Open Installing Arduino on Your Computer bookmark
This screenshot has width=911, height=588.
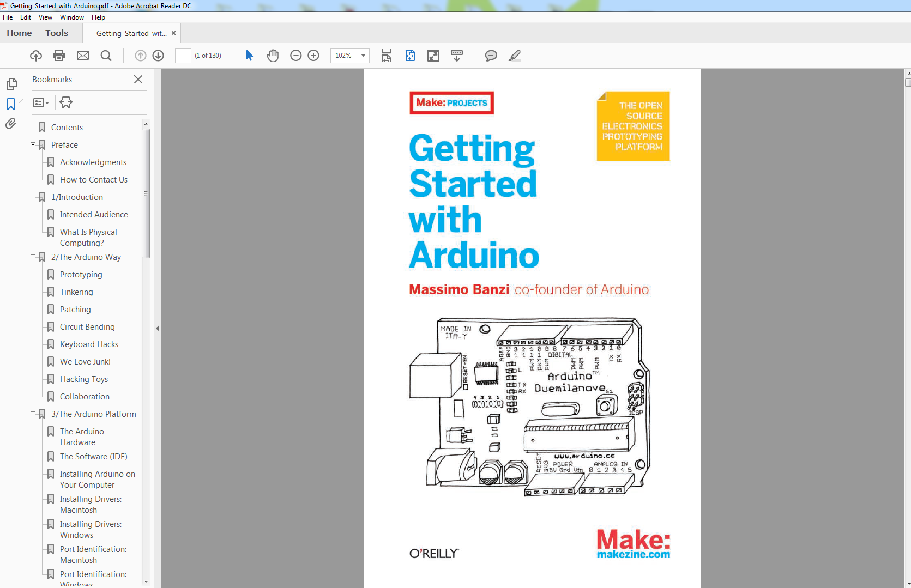click(98, 480)
